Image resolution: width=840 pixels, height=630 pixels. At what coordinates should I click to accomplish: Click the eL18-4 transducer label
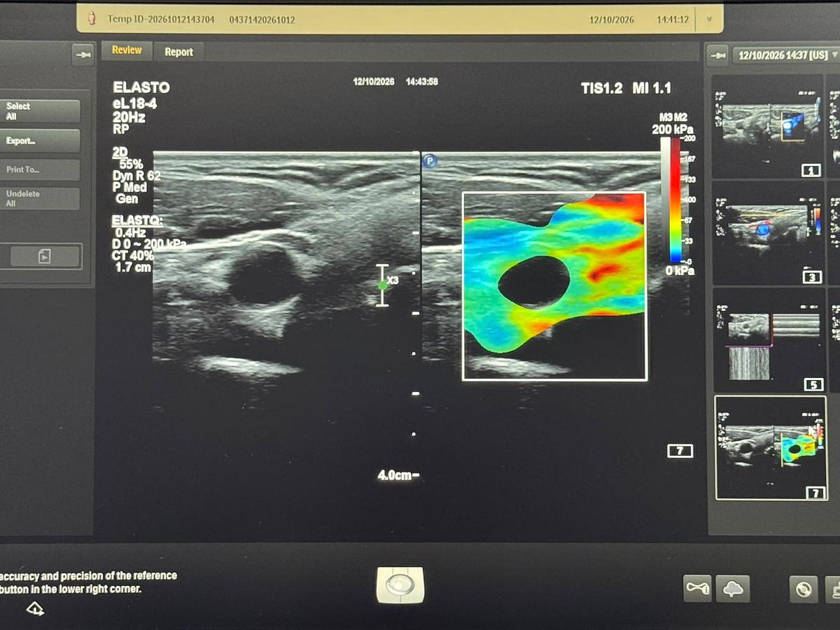point(134,103)
